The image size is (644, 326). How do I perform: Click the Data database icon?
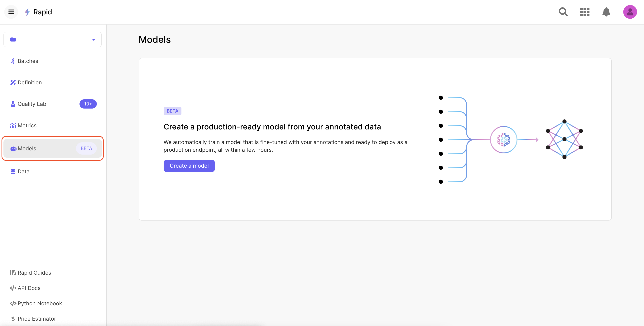click(x=13, y=171)
